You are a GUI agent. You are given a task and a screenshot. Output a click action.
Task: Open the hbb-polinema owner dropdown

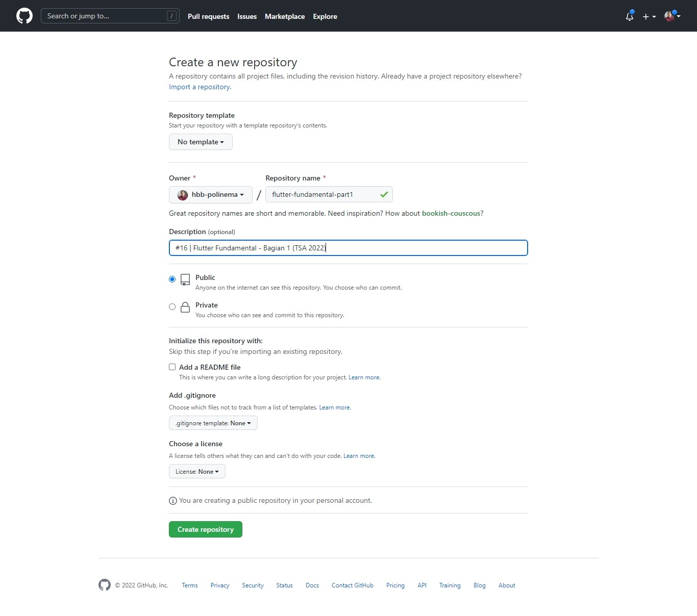[211, 195]
